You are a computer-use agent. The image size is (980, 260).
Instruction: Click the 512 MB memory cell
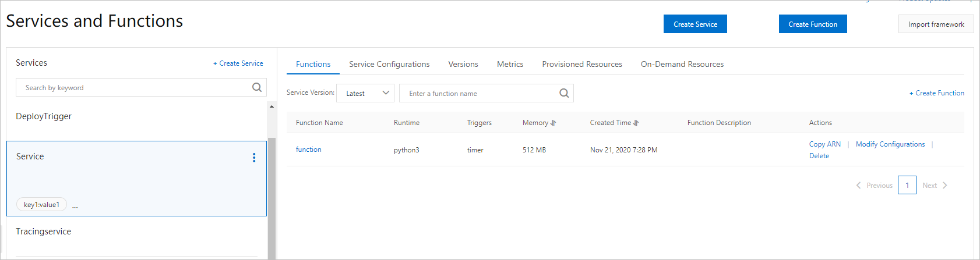534,150
